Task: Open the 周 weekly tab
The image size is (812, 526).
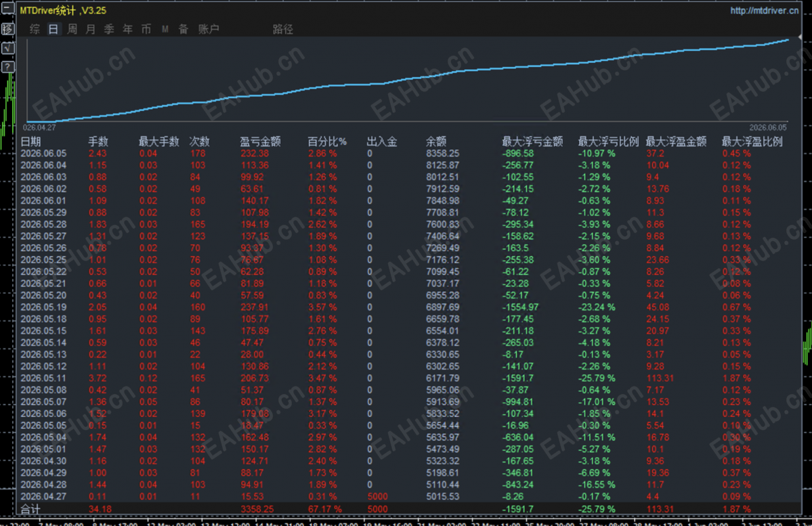Action: point(72,29)
